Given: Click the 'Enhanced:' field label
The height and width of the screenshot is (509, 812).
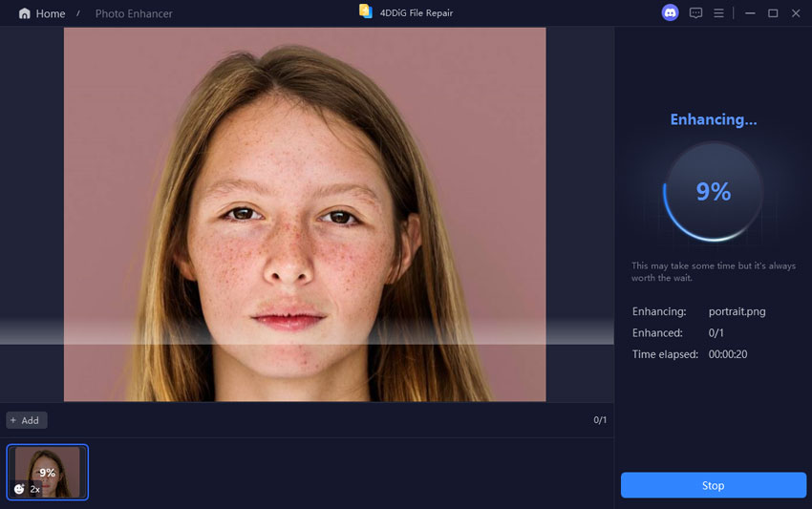Looking at the screenshot, I should click(657, 333).
